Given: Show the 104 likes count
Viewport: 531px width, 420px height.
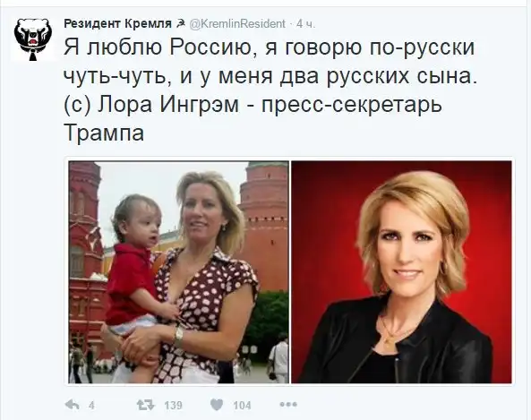Looking at the screenshot, I should click(x=242, y=405).
